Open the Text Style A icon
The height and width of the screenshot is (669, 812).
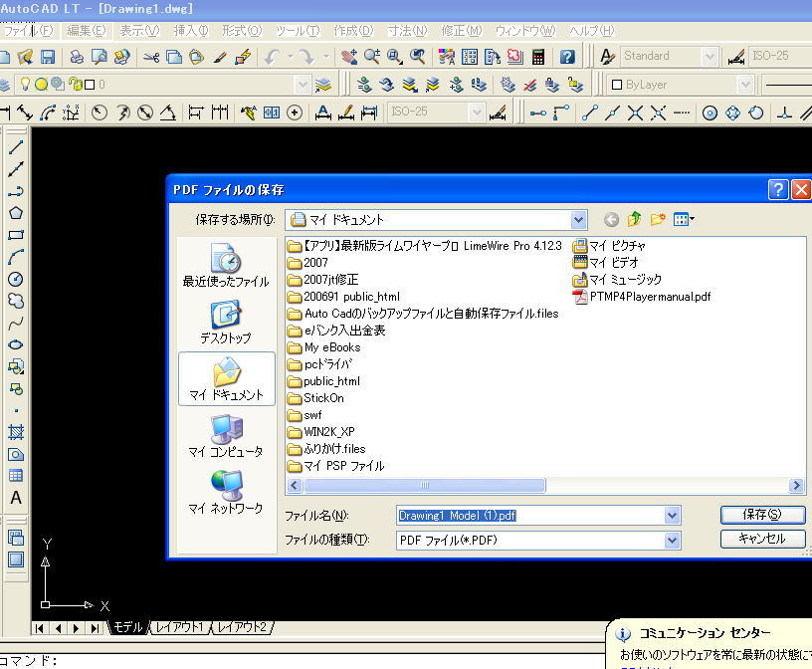[606, 57]
